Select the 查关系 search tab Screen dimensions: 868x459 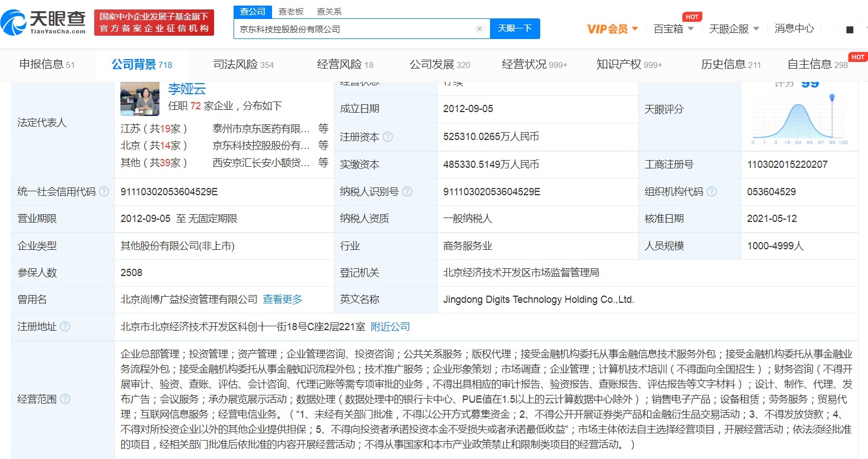(329, 11)
